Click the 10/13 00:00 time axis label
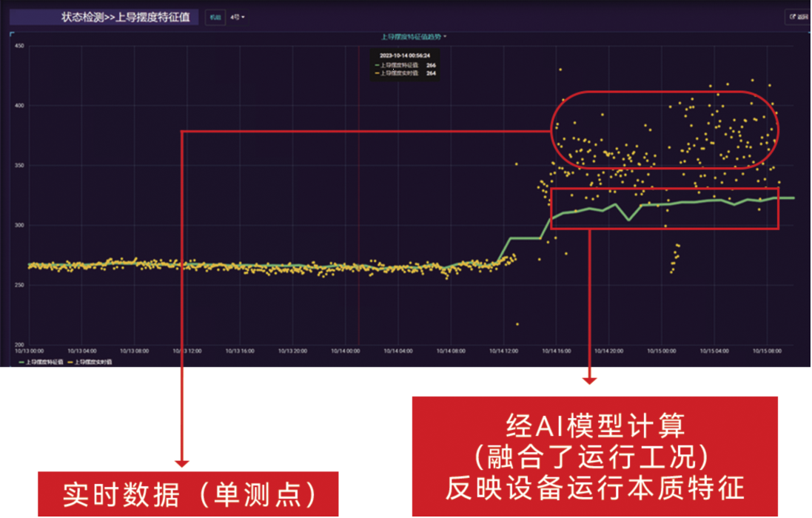Screen dimensions: 812x518 [x=30, y=351]
